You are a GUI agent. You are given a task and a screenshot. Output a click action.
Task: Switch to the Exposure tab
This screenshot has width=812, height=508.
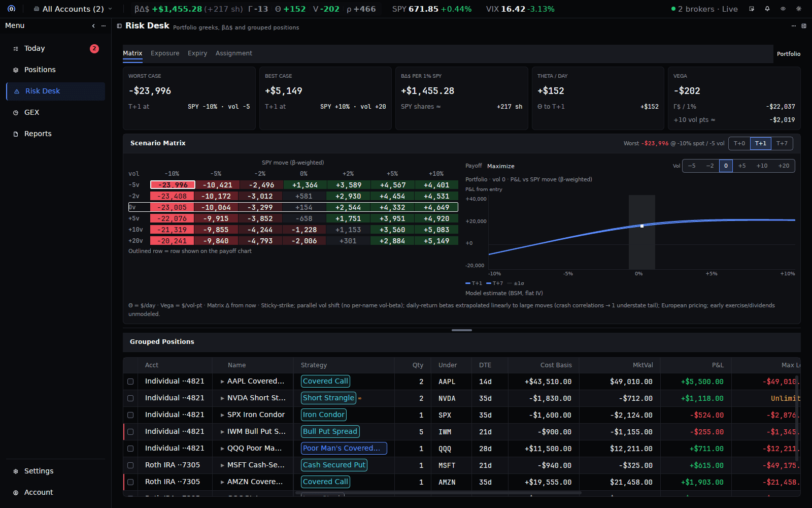pos(165,53)
